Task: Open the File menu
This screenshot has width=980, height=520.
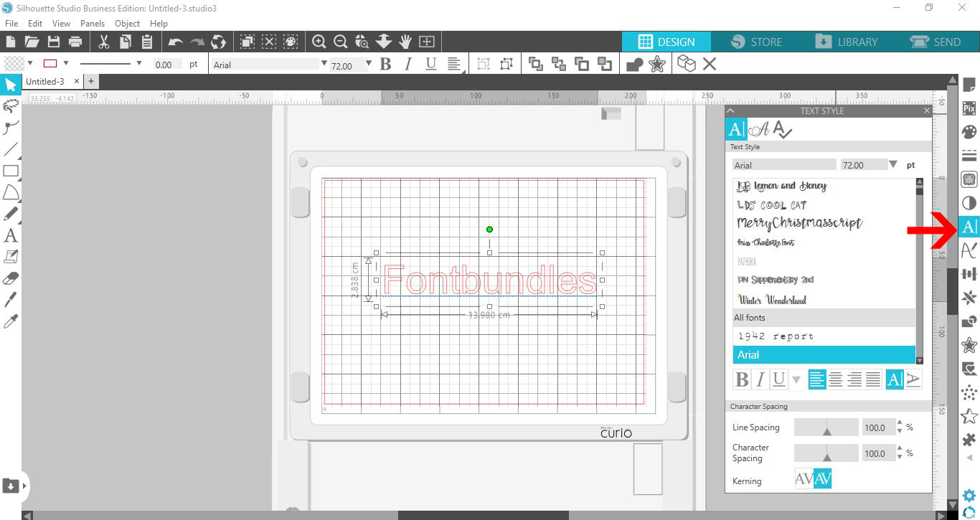Action: (11, 23)
